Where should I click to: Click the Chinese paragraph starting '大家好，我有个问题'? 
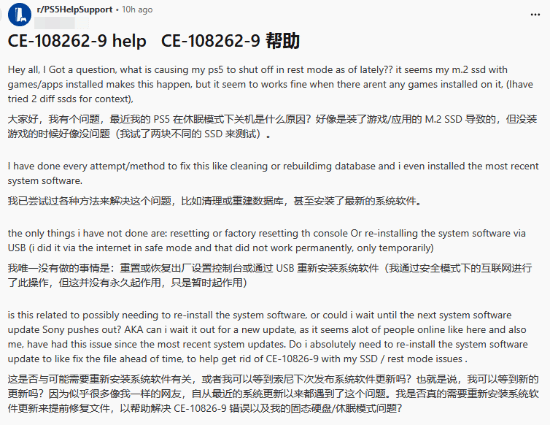pos(272,127)
